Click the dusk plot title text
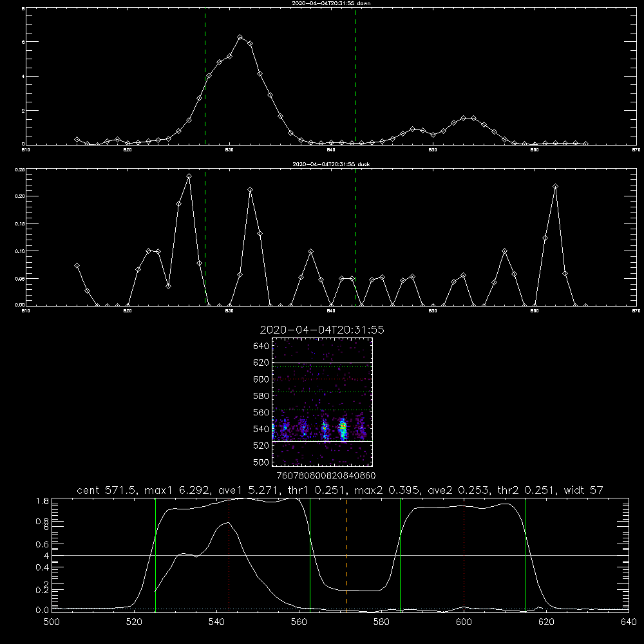This screenshot has width=644, height=644. pyautogui.click(x=331, y=164)
